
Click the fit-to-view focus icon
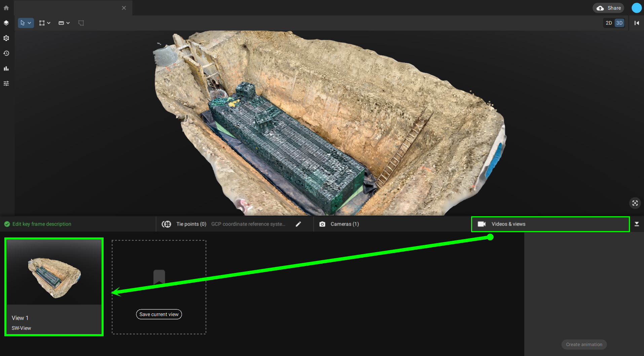click(x=635, y=203)
